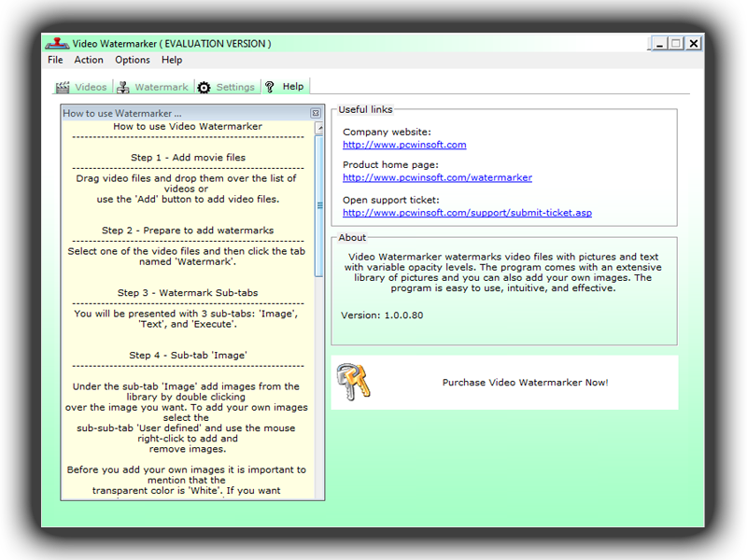Click the purchase keys icon
Image resolution: width=747 pixels, height=560 pixels.
coord(354,382)
